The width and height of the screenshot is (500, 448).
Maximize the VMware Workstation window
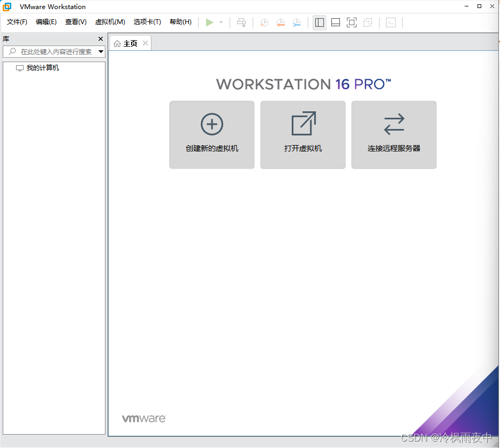[479, 6]
